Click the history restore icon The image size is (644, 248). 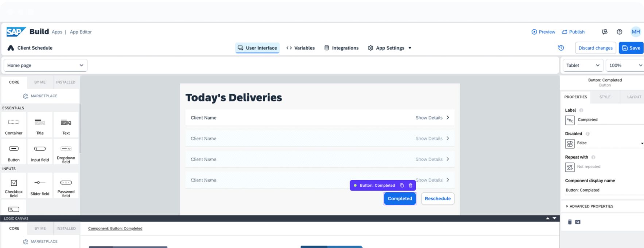561,48
